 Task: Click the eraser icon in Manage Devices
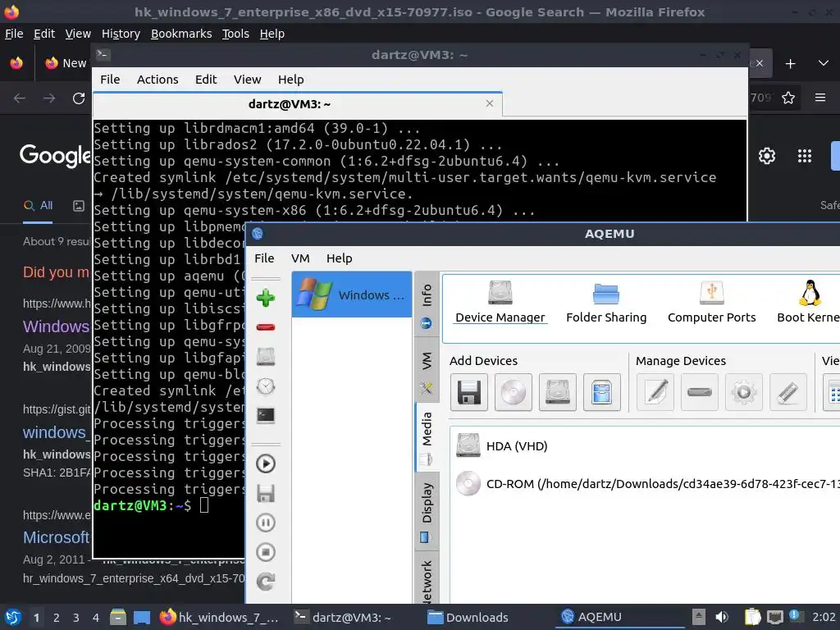(x=788, y=393)
